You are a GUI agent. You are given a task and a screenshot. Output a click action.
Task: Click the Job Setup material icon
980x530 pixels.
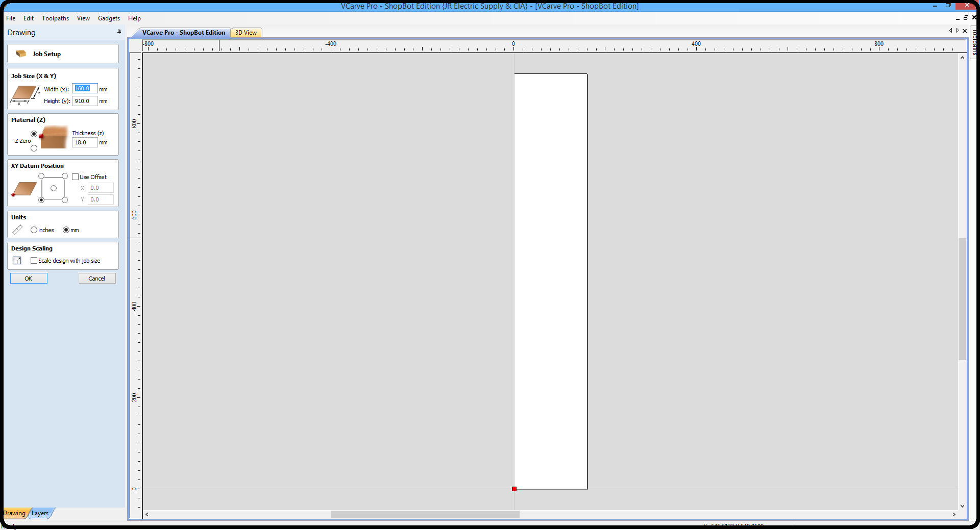point(21,54)
